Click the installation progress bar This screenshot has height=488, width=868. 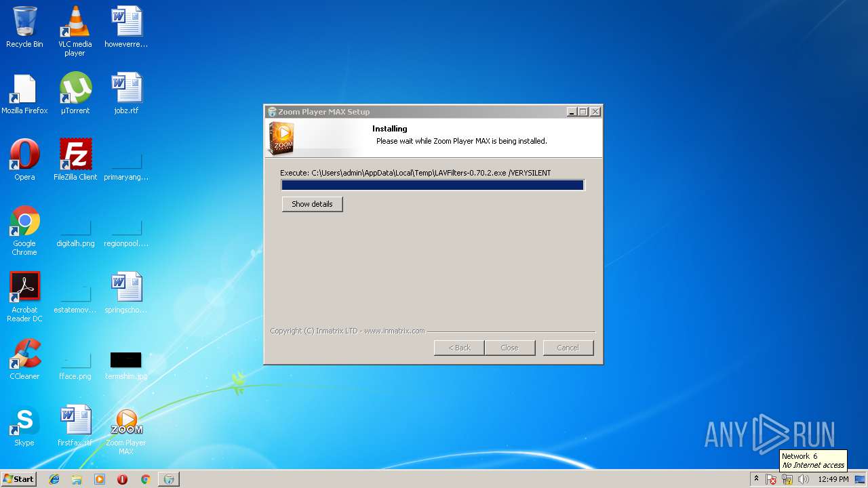tap(433, 185)
